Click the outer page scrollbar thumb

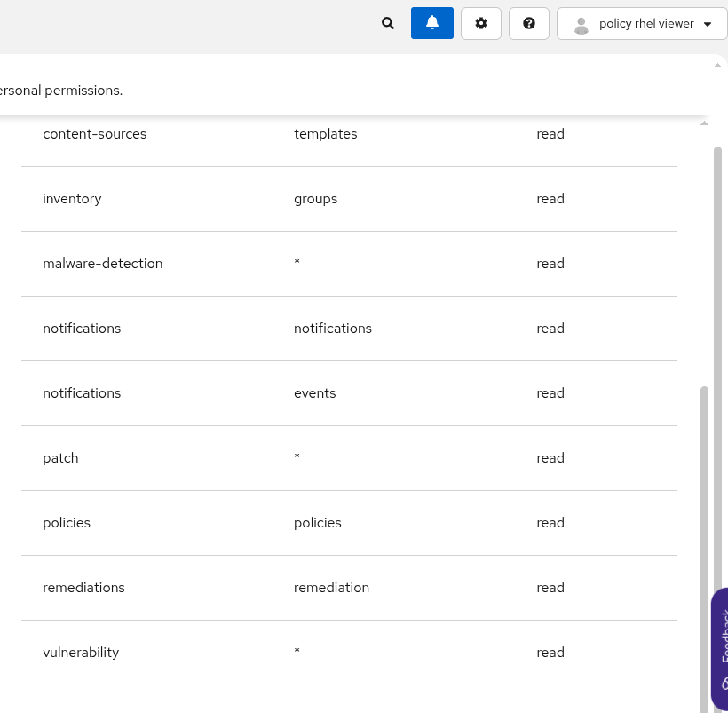click(x=718, y=355)
